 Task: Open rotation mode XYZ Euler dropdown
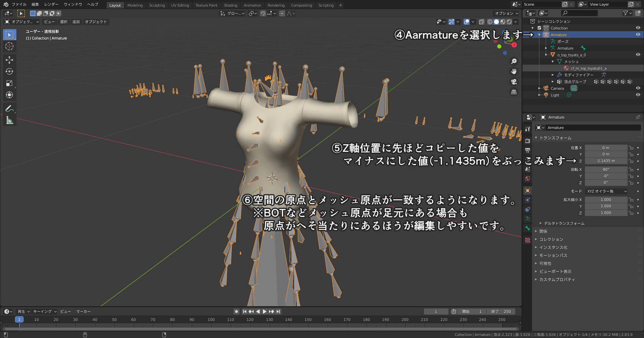pyautogui.click(x=606, y=191)
